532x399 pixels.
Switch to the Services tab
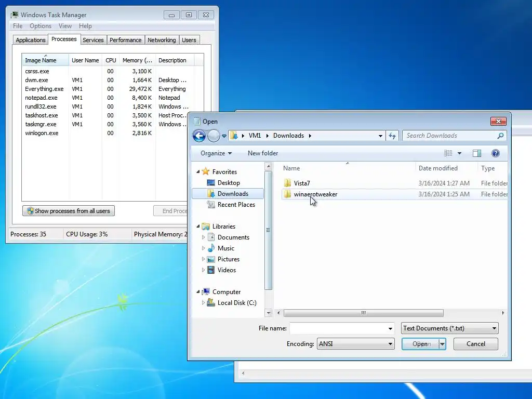pyautogui.click(x=93, y=40)
